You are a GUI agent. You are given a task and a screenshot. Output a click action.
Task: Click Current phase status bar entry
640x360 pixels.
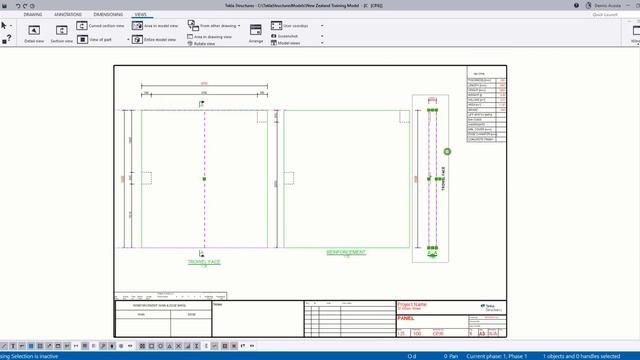[x=497, y=356]
